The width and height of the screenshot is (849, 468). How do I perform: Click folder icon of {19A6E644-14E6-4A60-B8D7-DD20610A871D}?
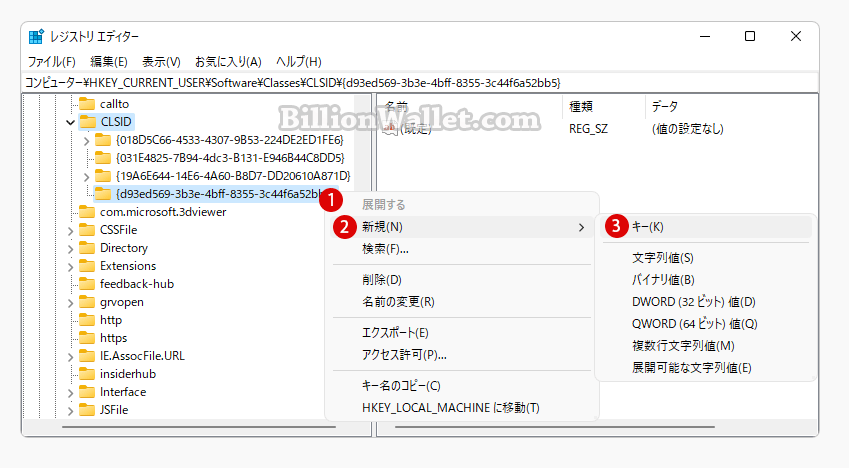coord(103,176)
